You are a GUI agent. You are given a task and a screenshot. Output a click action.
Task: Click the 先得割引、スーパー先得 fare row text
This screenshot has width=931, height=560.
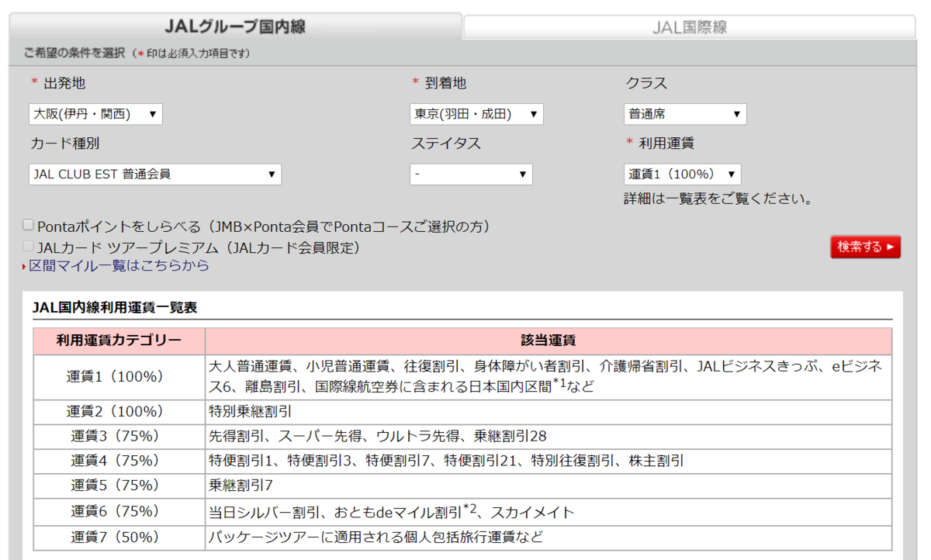[378, 436]
